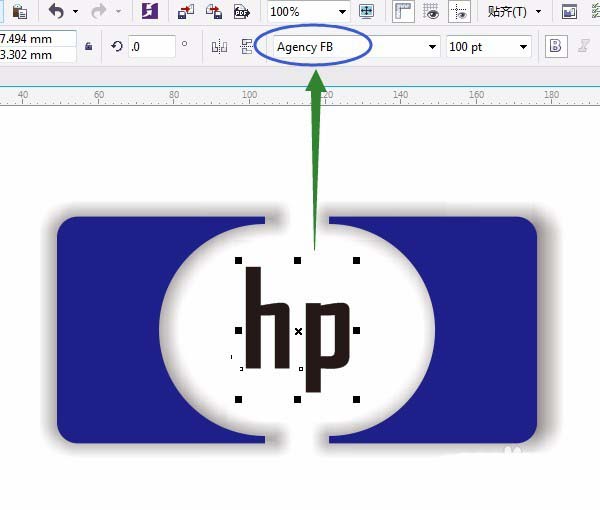The height and width of the screenshot is (510, 600).
Task: Toggle the rulers display
Action: pos(403,11)
